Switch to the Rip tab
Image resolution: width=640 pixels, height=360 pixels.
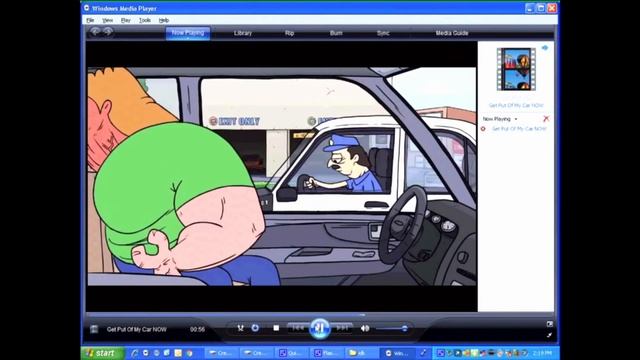[x=289, y=33]
